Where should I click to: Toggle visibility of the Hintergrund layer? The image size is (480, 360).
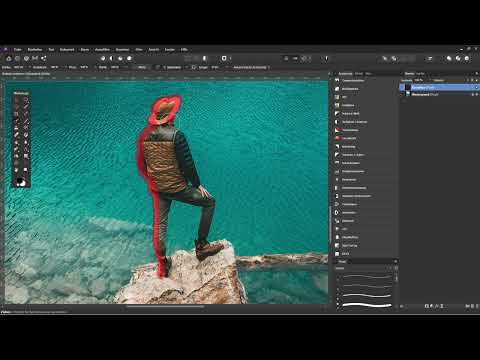click(x=476, y=95)
